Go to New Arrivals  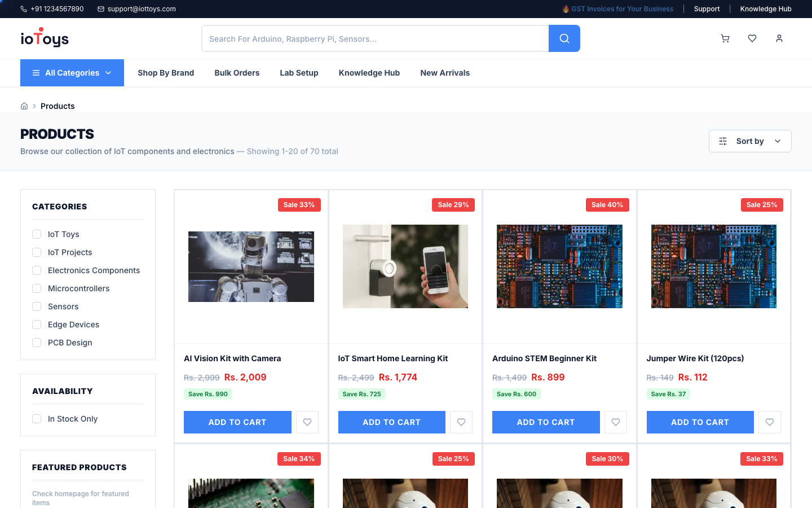click(445, 73)
